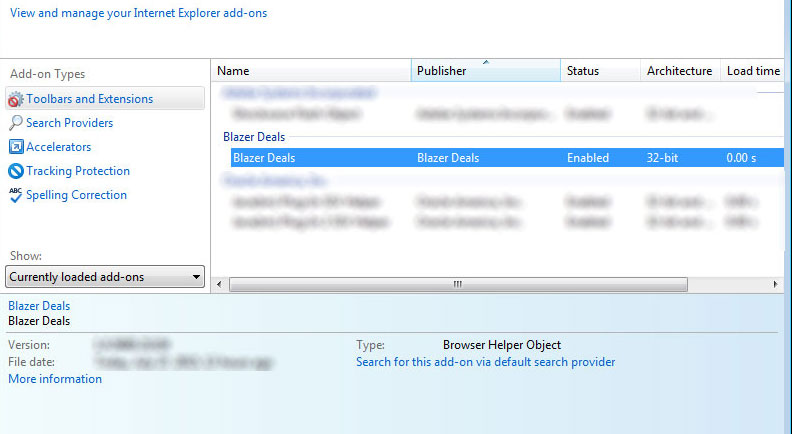Click the Architecture column header
The image size is (792, 434).
coord(679,71)
